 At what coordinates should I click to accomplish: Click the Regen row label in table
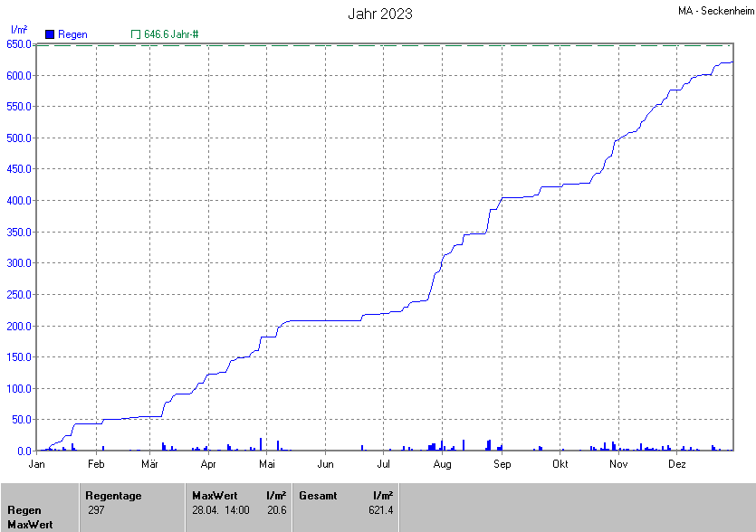tap(24, 510)
